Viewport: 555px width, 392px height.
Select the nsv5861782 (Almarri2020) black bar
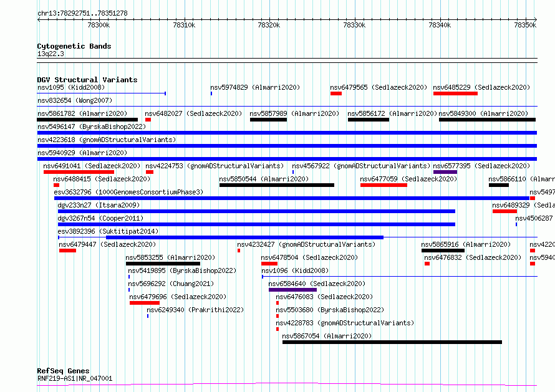(x=87, y=120)
